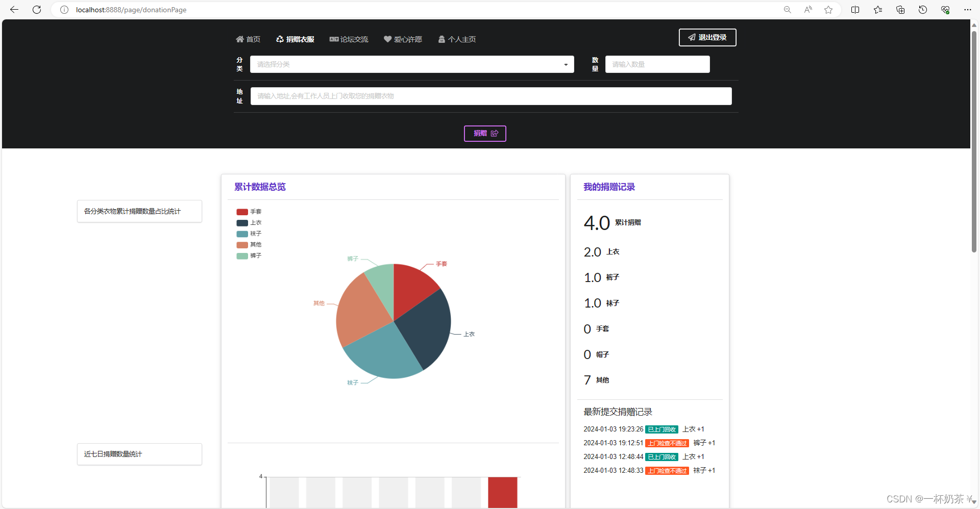Open the 个人主页 profile tab
Viewport: 980px width, 509px height.
(457, 39)
